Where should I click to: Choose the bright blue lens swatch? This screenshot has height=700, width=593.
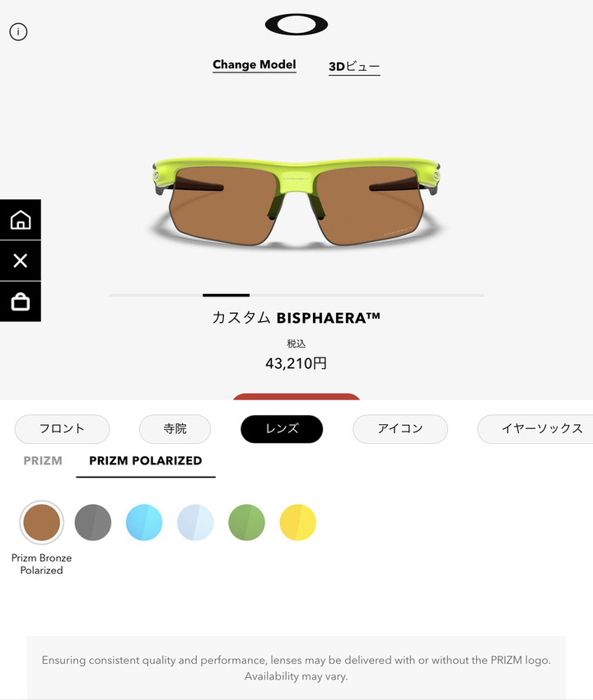pos(144,522)
